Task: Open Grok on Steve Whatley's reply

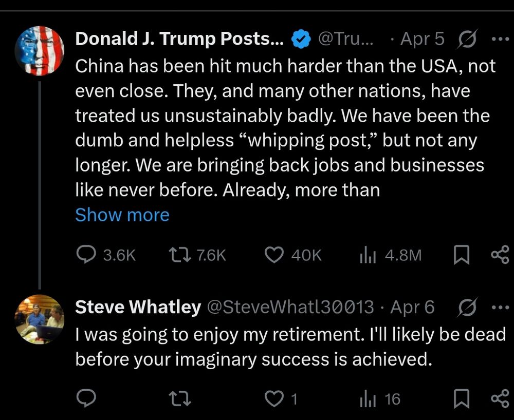Action: pyautogui.click(x=466, y=307)
